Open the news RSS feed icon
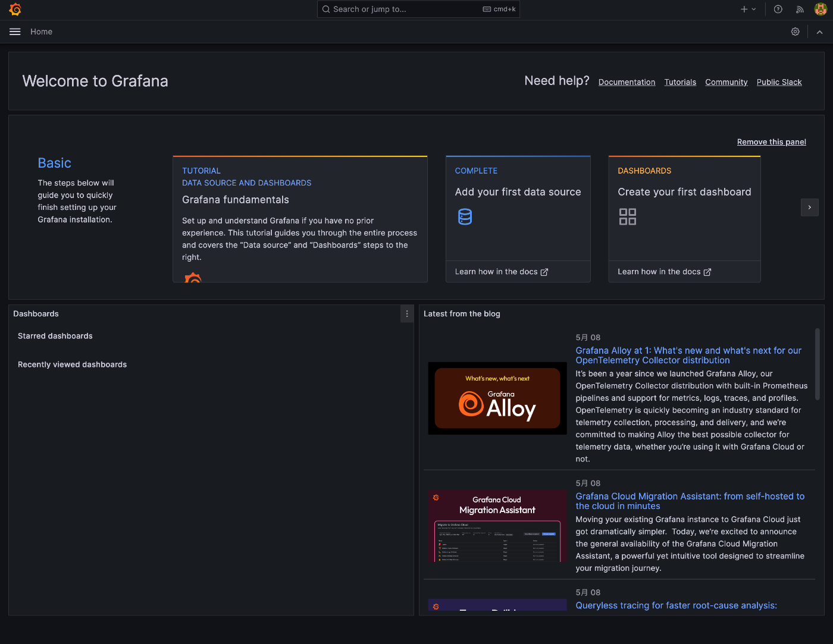This screenshot has width=833, height=644. point(800,9)
